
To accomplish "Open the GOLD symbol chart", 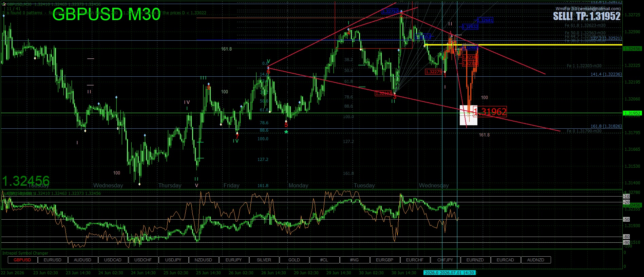I will (x=294, y=260).
